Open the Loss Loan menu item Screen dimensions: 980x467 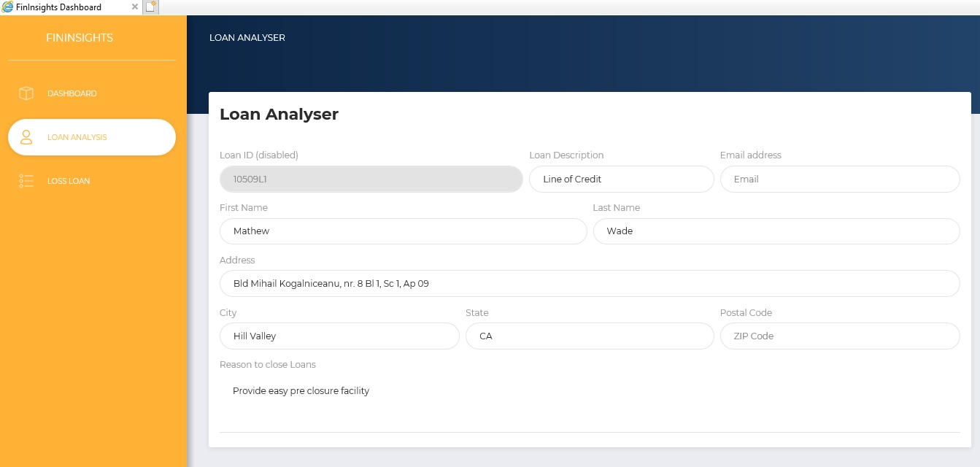click(92, 181)
